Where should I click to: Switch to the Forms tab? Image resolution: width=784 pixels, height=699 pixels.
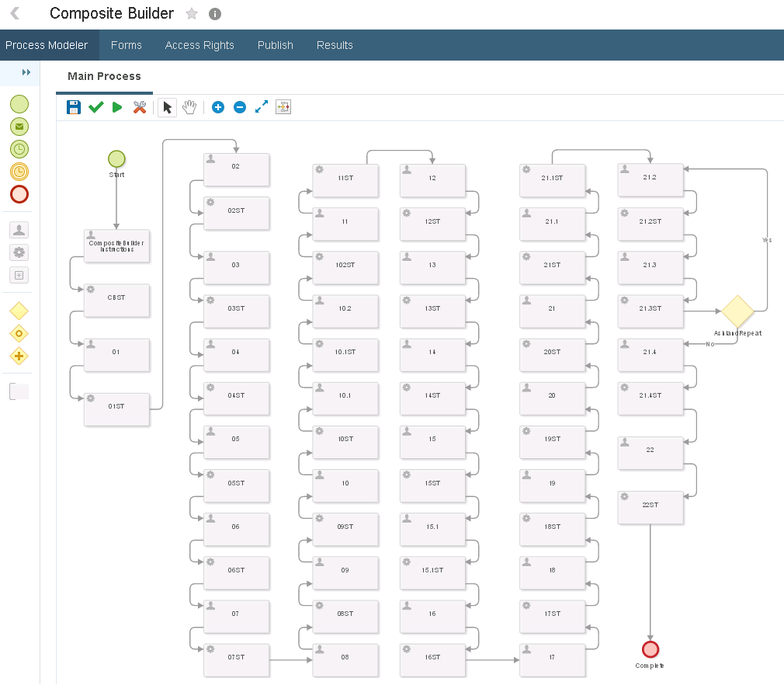[x=127, y=45]
